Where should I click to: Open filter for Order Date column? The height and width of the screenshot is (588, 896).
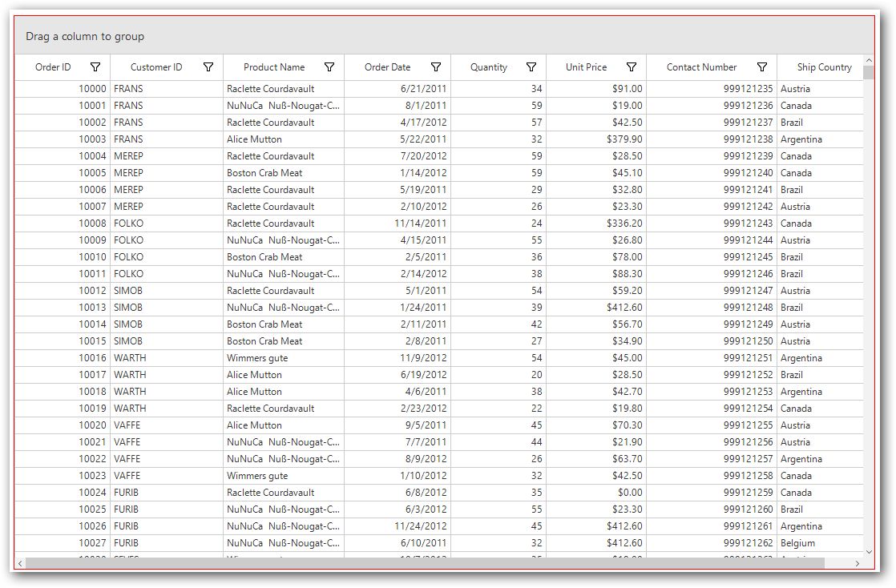click(x=436, y=67)
